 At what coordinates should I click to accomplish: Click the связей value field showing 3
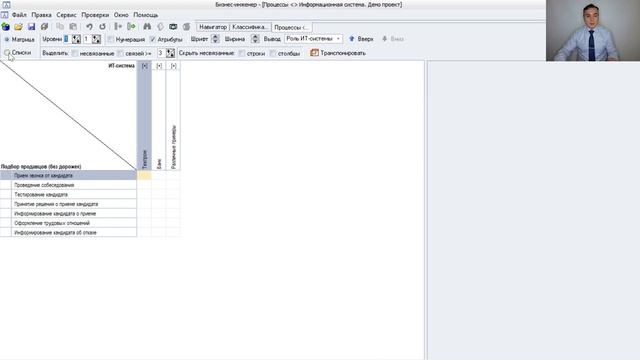click(161, 53)
